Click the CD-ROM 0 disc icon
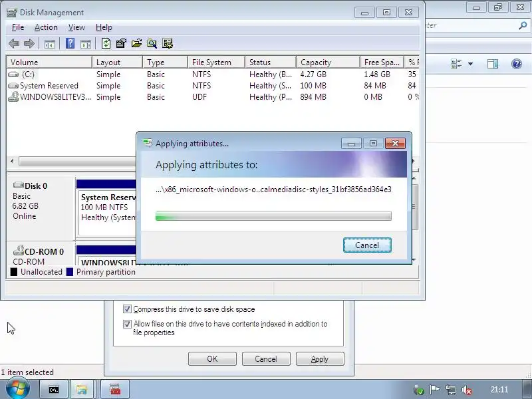532x399 pixels. tap(19, 251)
